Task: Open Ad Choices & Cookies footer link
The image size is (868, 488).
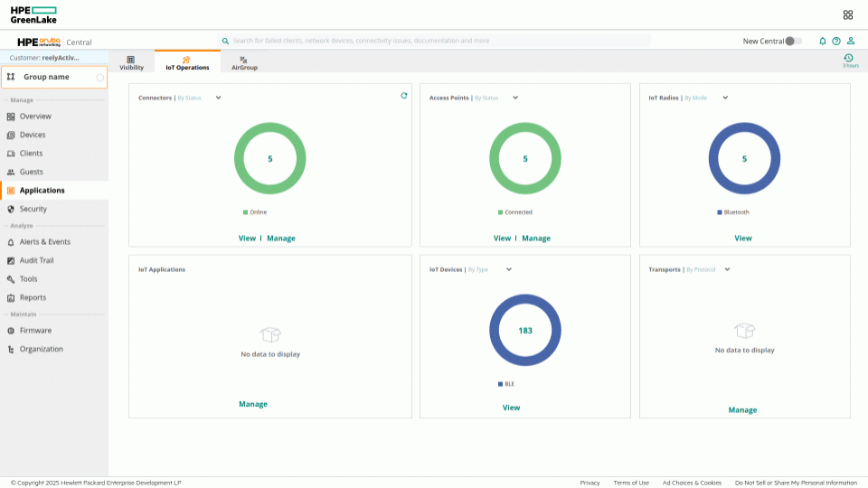Action: point(692,483)
